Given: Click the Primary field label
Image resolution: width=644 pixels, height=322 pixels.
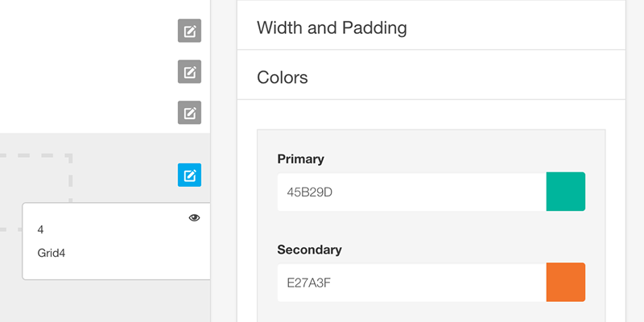Looking at the screenshot, I should (x=300, y=159).
